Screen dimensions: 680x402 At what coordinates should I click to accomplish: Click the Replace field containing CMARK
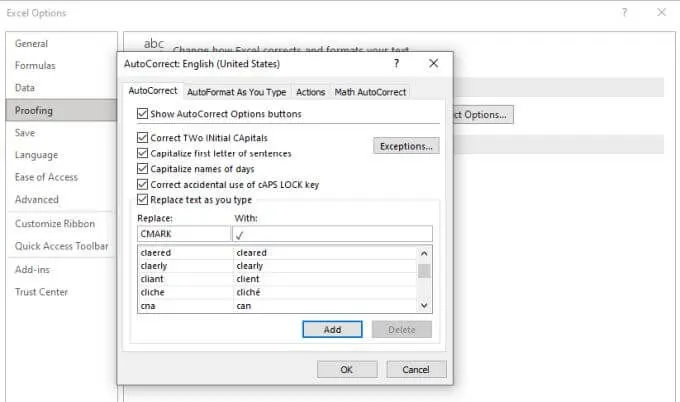184,234
